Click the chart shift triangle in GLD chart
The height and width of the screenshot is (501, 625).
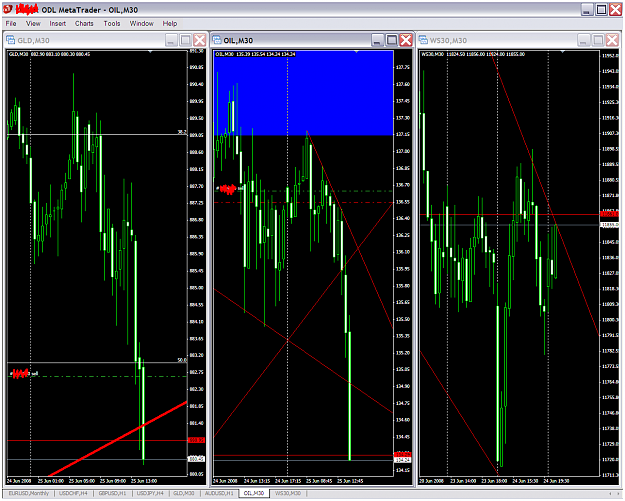150,51
